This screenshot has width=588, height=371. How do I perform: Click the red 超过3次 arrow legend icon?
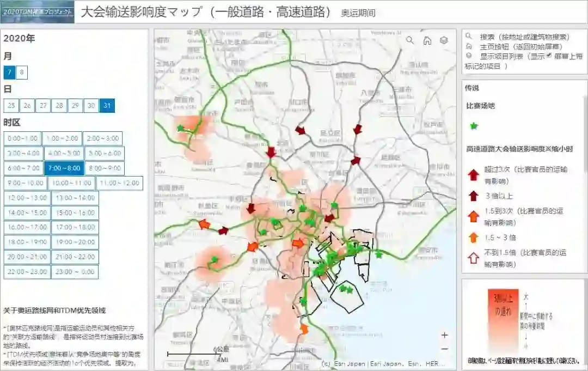474,174
